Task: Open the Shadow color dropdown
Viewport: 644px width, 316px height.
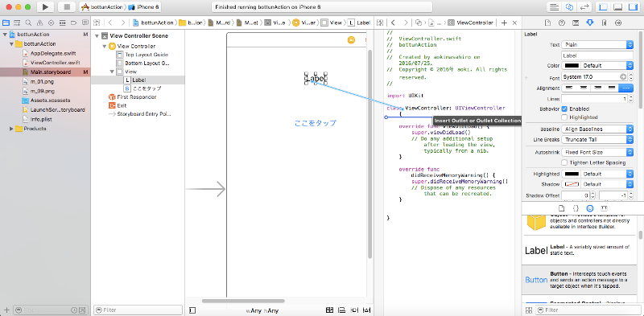Action: click(607, 184)
